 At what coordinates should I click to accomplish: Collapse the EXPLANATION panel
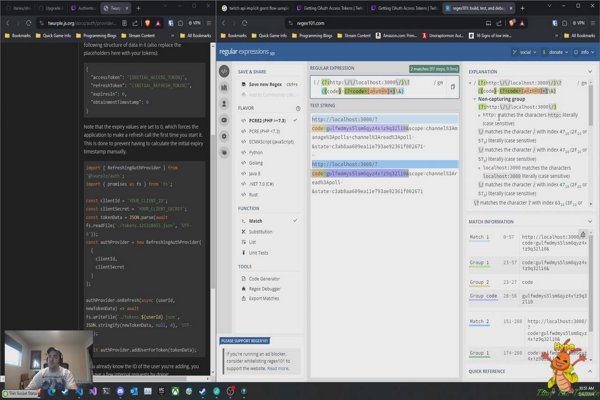click(x=590, y=72)
